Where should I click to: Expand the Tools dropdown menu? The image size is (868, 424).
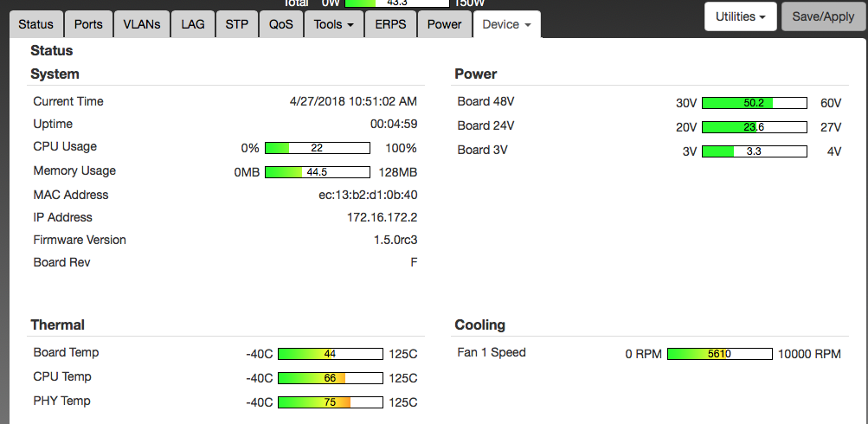(333, 24)
